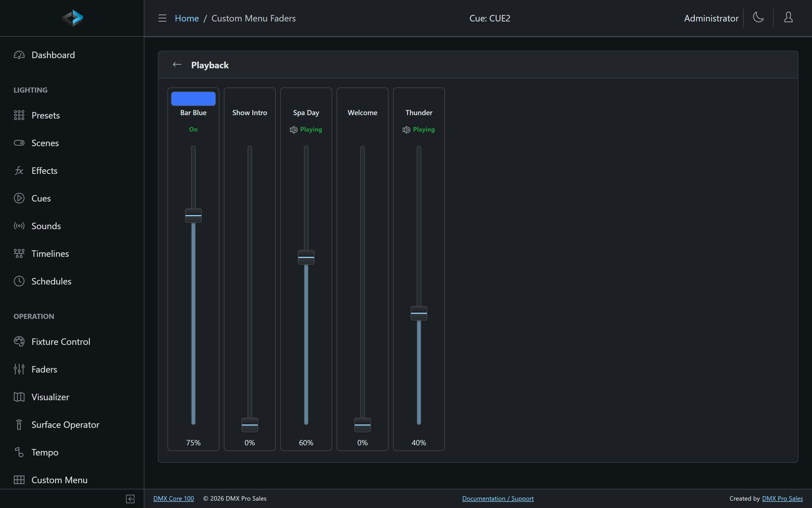Click the Tempo icon in sidebar
812x508 pixels.
click(19, 452)
